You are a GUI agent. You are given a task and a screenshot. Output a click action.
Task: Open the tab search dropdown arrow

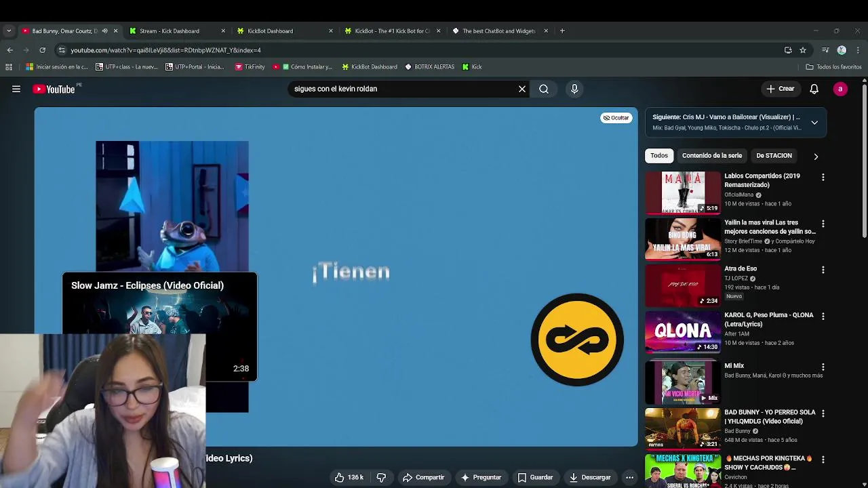(9, 30)
